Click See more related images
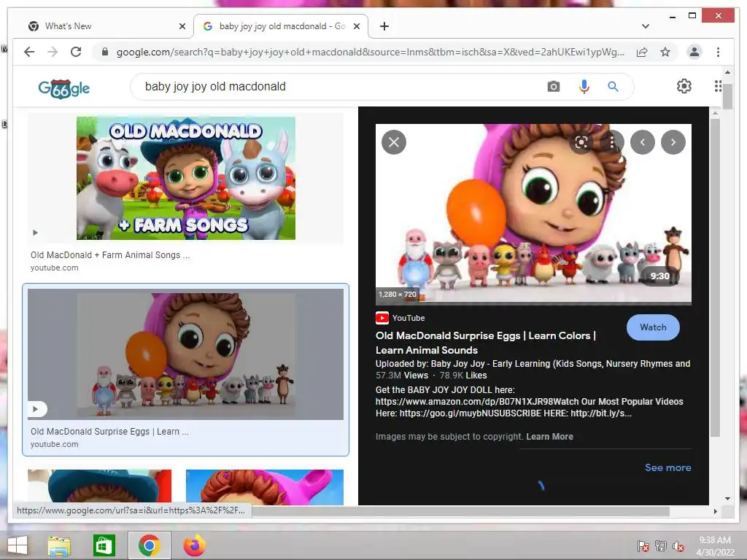This screenshot has height=560, width=747. point(668,467)
